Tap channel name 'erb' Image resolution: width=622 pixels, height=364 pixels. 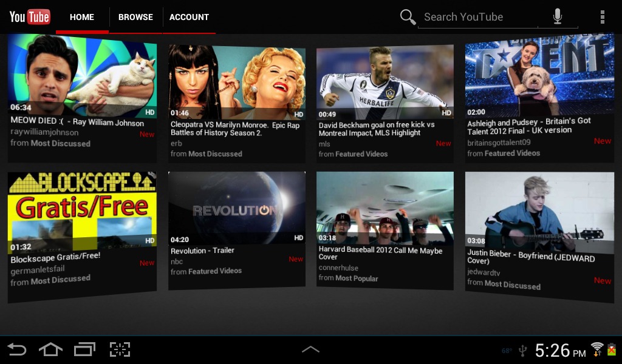(176, 143)
